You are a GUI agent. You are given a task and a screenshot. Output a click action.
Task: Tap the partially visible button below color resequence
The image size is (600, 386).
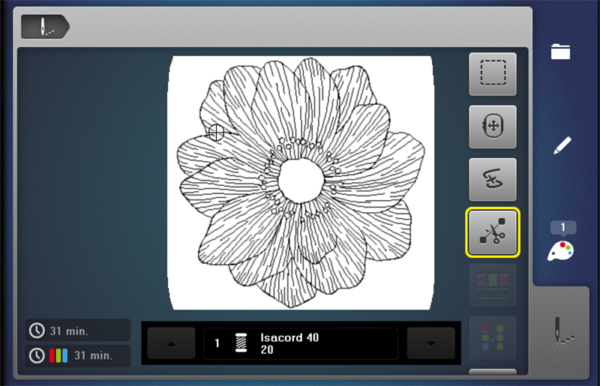pos(493,372)
